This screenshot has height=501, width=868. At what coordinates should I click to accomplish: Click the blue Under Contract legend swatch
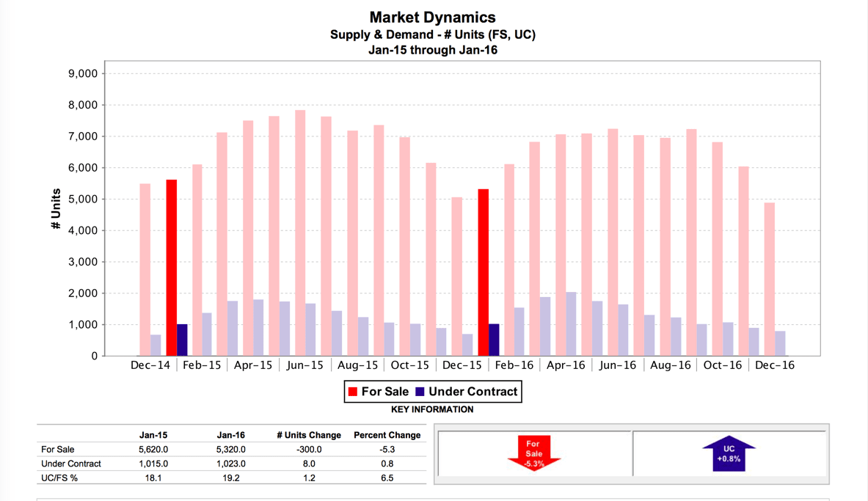[420, 392]
